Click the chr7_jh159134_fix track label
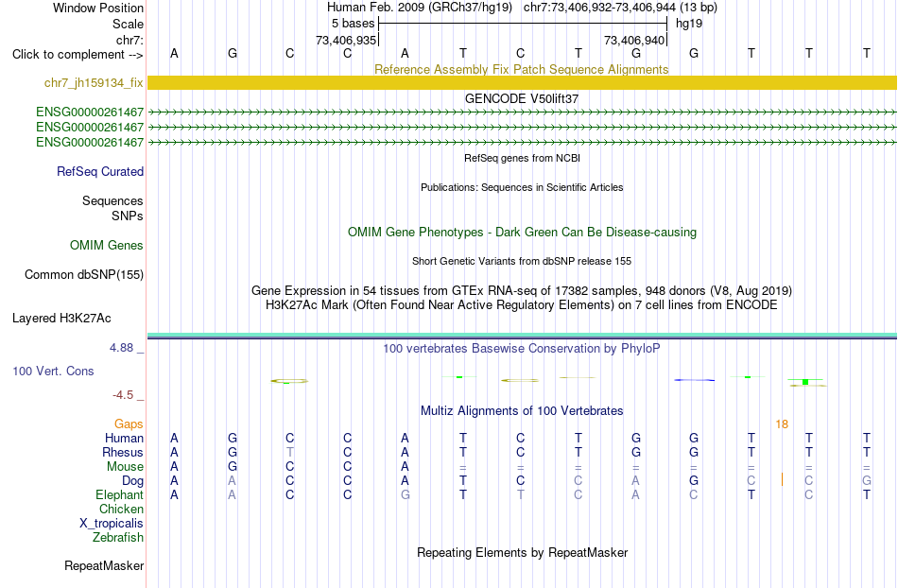Viewport: 898px width, 588px height. click(x=94, y=83)
